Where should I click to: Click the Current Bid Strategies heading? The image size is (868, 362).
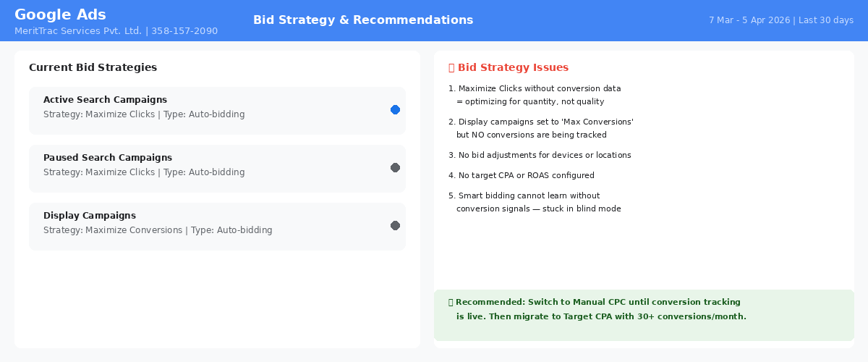coord(93,67)
